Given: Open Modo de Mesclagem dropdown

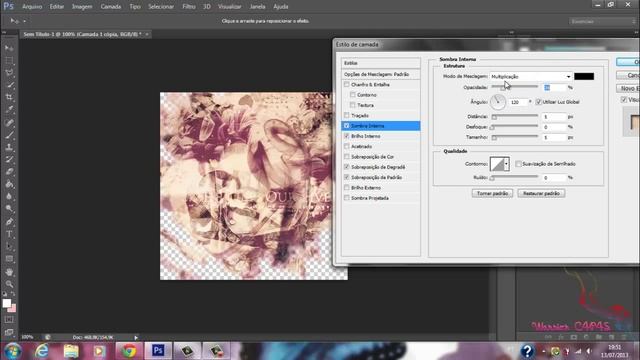Looking at the screenshot, I should [x=530, y=76].
